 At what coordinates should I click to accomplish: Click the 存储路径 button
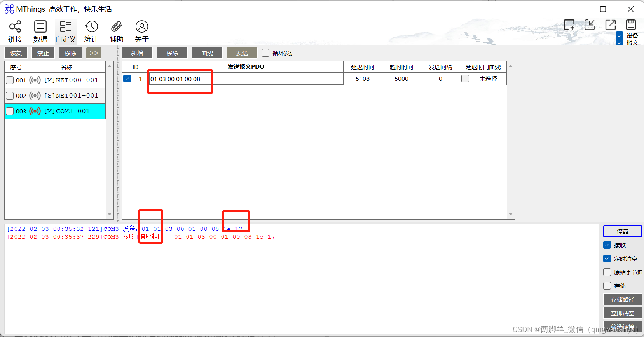click(x=623, y=299)
